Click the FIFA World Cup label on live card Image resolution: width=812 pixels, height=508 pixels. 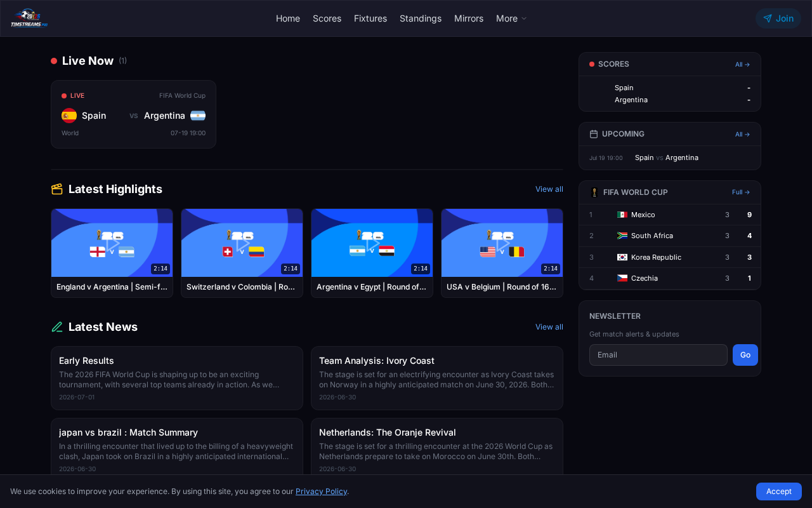[182, 96]
